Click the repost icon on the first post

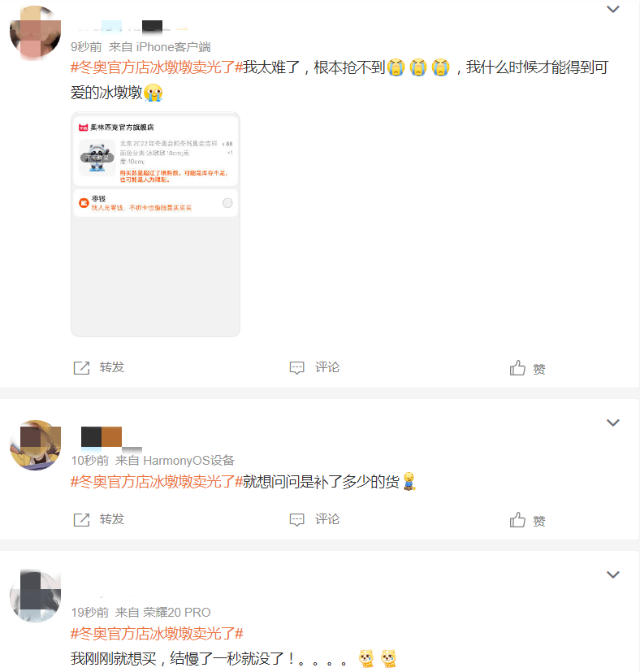pos(81,368)
